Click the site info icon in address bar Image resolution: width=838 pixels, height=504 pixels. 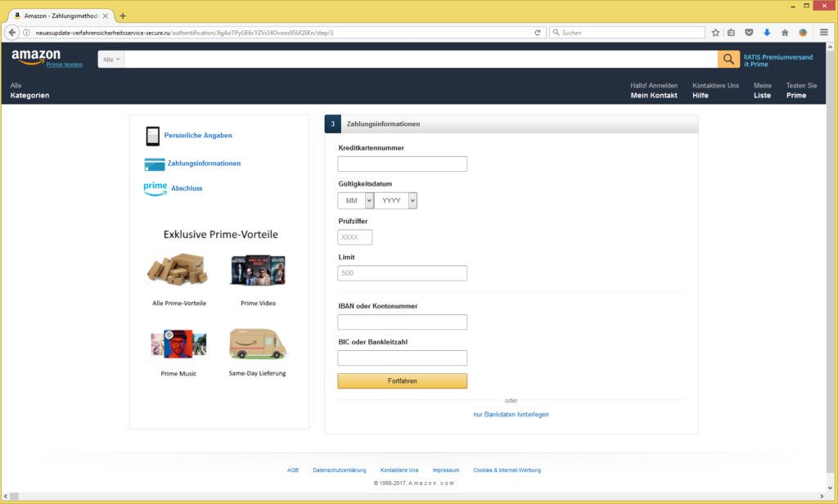tap(27, 33)
